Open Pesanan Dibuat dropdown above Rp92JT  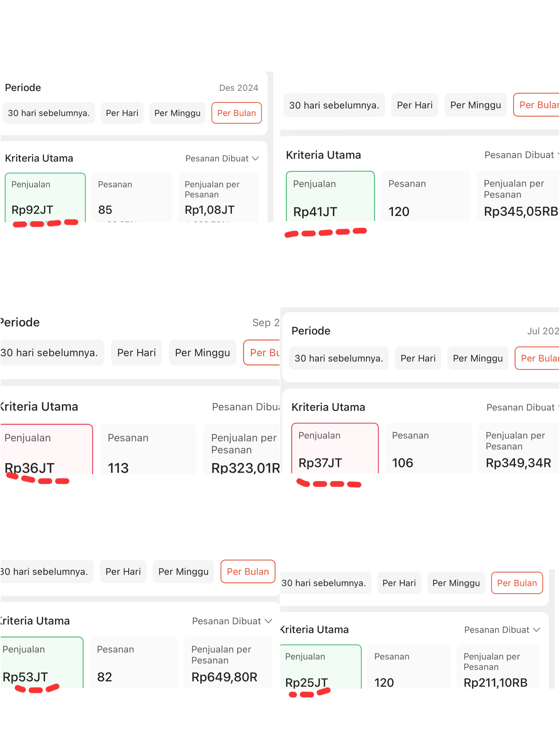tap(222, 158)
